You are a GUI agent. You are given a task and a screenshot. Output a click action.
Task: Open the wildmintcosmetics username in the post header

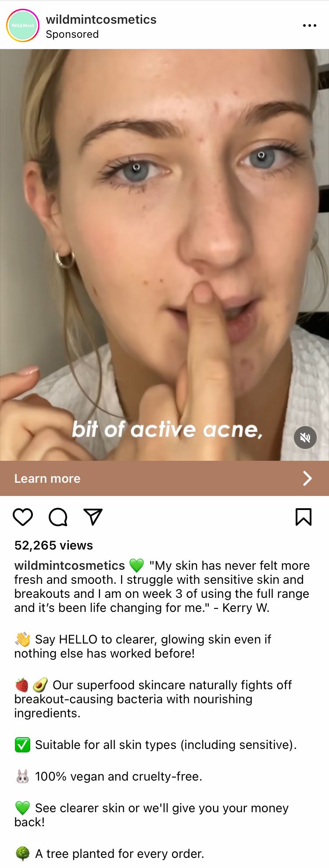coord(101,19)
